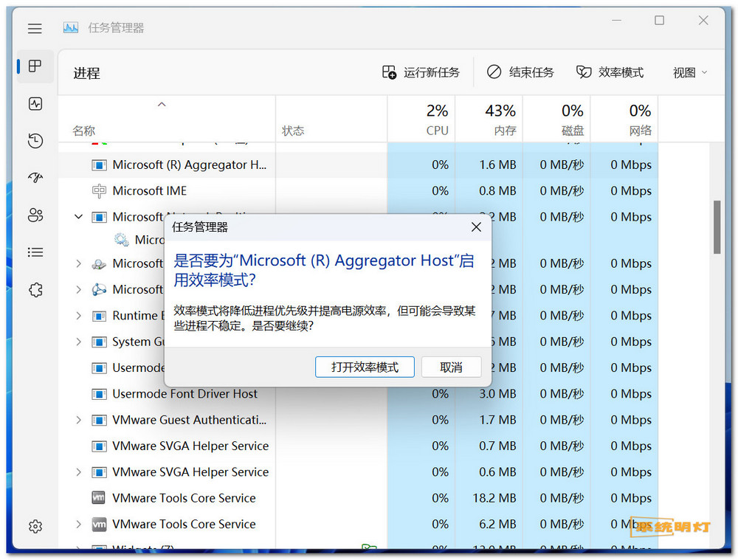Click the 结束任务 toolbar button
Image resolution: width=738 pixels, height=560 pixels.
click(x=520, y=72)
